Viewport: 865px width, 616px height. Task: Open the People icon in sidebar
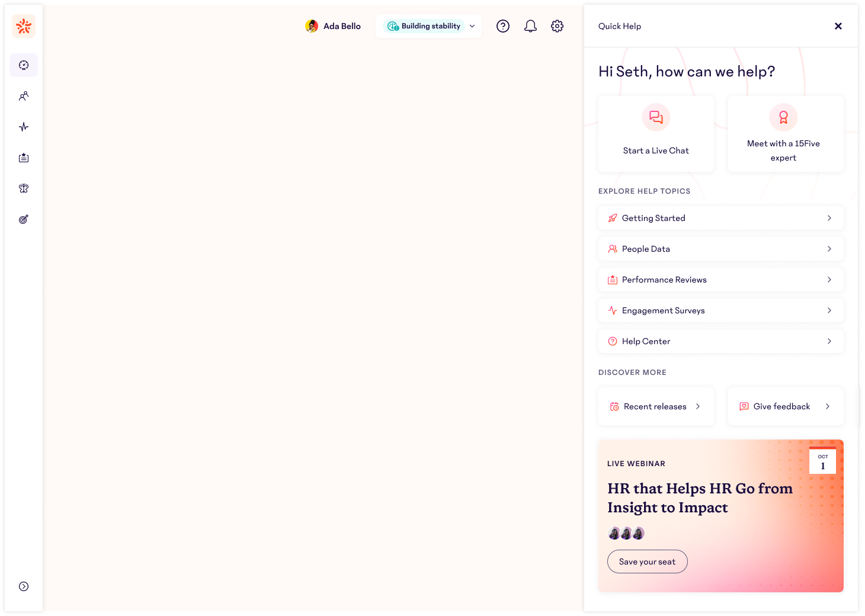click(24, 96)
